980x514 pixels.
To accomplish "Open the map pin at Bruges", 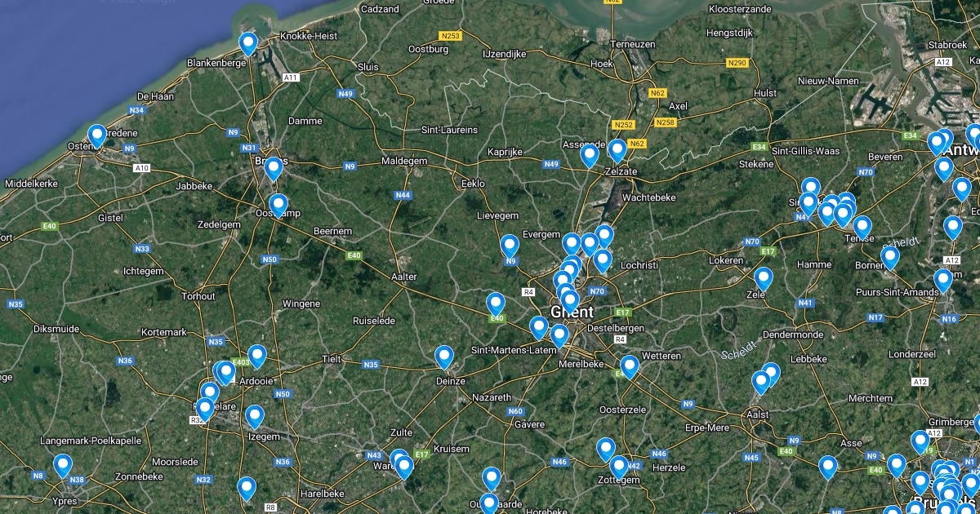I will click(274, 168).
